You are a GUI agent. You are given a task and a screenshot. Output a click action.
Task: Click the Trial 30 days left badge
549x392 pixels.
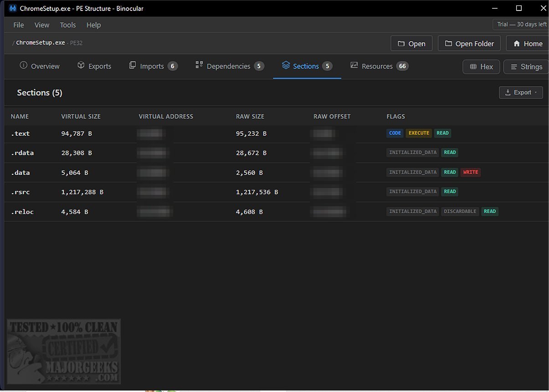coord(522,25)
